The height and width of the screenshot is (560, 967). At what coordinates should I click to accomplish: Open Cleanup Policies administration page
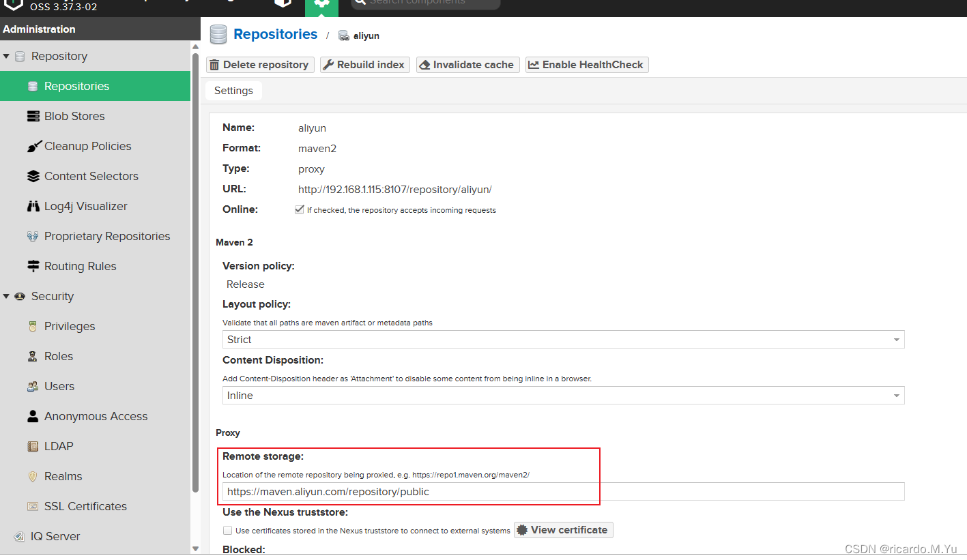pos(87,146)
